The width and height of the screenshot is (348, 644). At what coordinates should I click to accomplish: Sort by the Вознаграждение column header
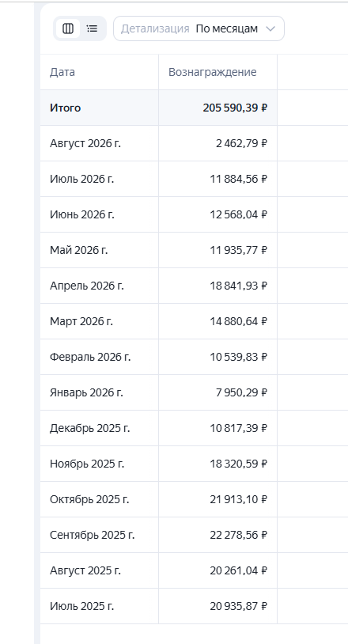click(212, 72)
